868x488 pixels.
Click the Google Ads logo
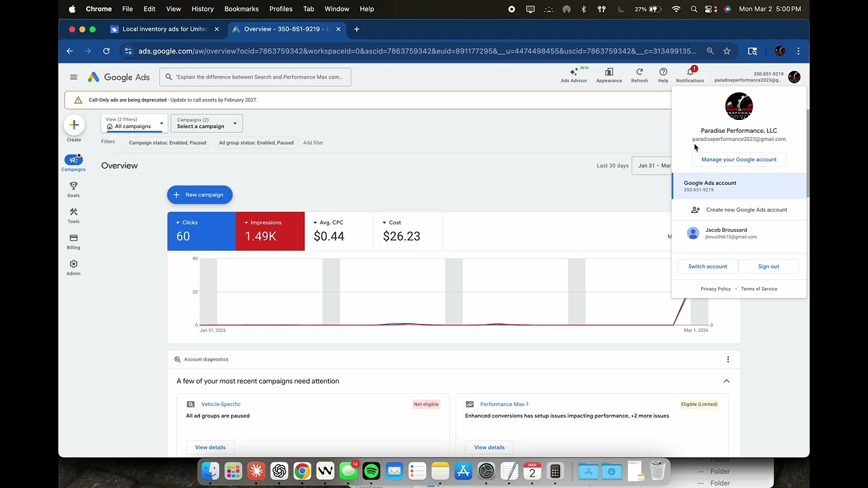119,77
